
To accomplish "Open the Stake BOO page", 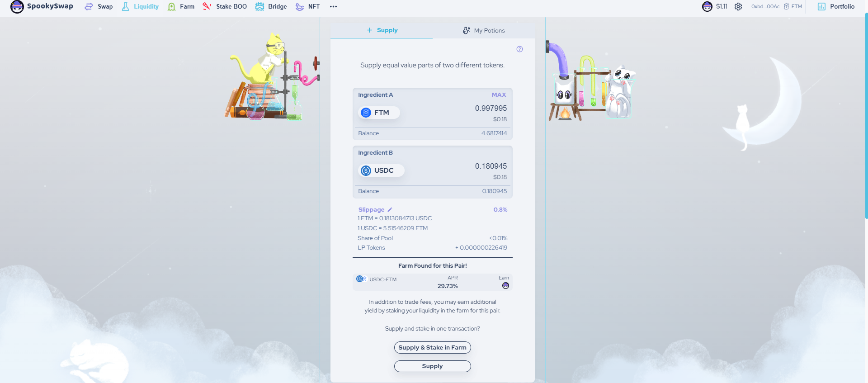I will point(225,6).
